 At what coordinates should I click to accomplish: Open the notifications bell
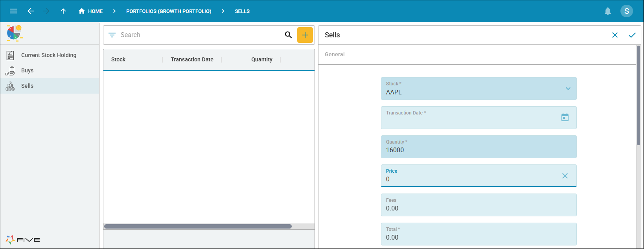pos(607,11)
